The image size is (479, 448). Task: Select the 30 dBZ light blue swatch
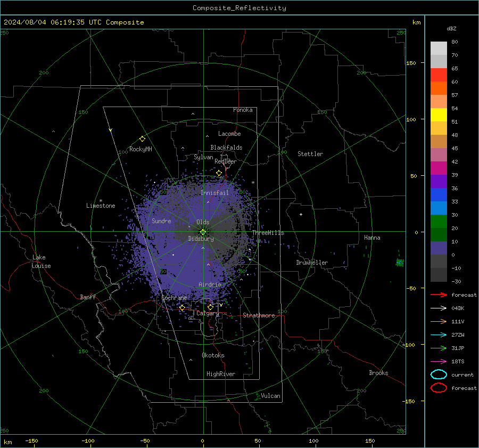(439, 208)
